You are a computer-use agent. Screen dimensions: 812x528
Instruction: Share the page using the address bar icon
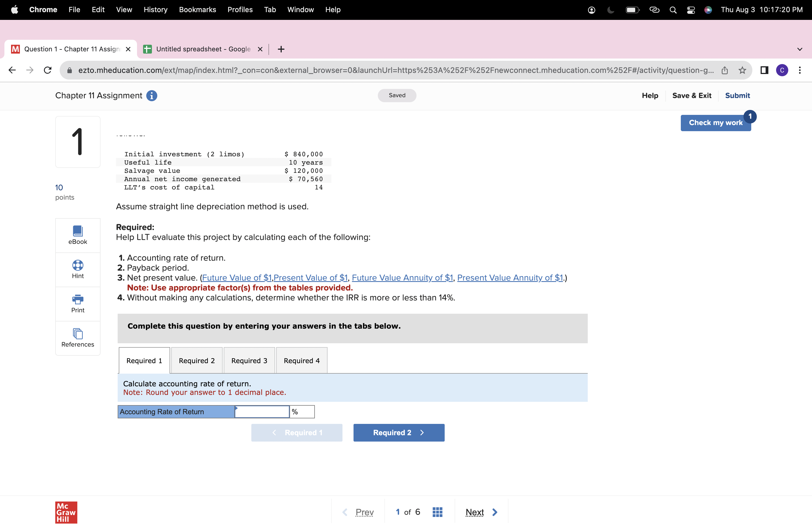click(725, 70)
